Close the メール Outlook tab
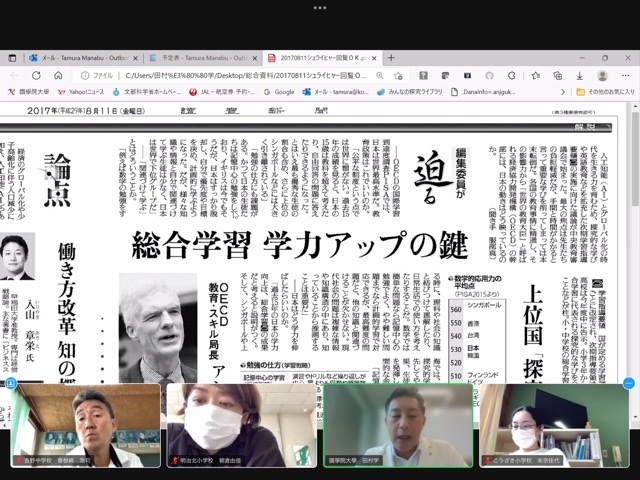The width and height of the screenshot is (640, 480). (136, 58)
